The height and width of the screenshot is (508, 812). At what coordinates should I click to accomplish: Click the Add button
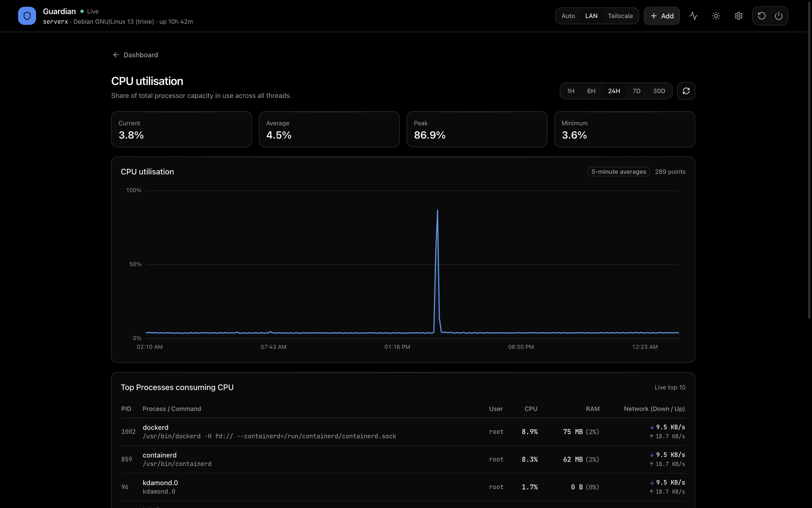(662, 16)
